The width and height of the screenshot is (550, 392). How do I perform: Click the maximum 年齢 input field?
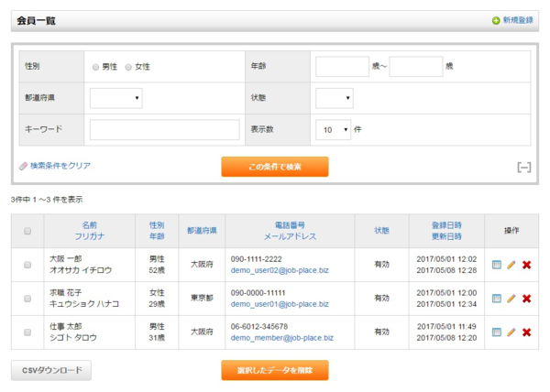416,67
